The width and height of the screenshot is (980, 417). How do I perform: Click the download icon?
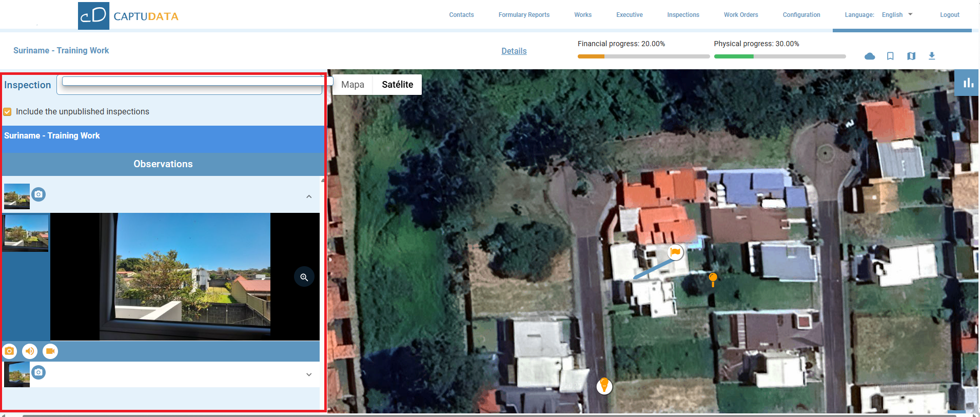pos(932,56)
